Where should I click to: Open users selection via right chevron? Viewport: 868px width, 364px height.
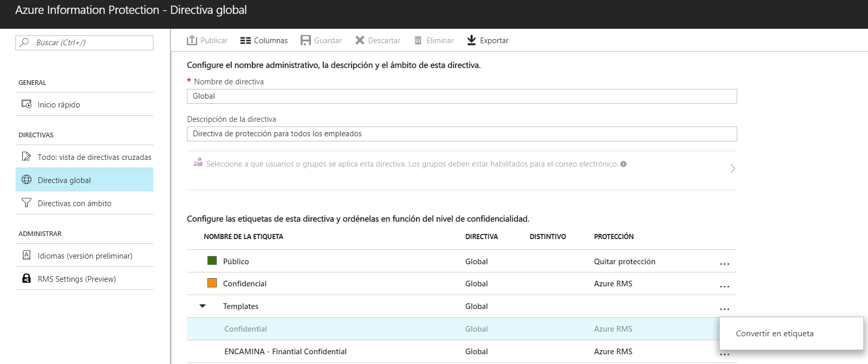[x=732, y=168]
